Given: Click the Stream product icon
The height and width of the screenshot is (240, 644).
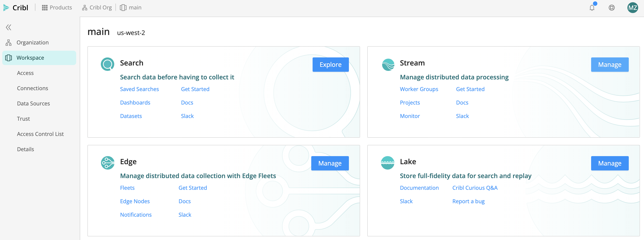Looking at the screenshot, I should [388, 65].
